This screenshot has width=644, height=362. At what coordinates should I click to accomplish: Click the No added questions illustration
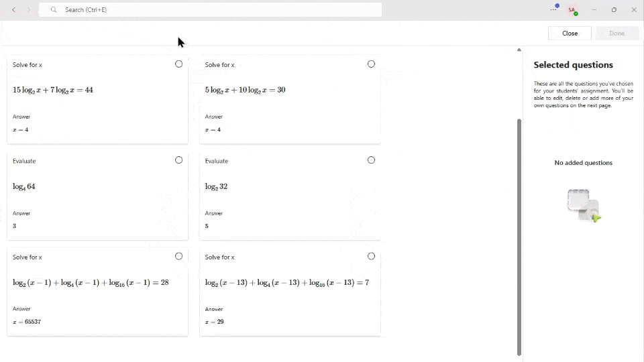click(584, 206)
